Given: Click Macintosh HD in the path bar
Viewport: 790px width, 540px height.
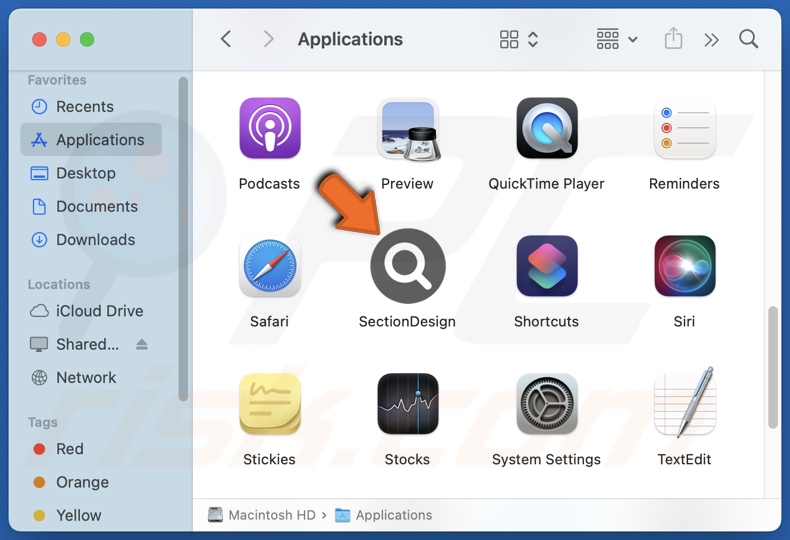Looking at the screenshot, I should pos(262,515).
